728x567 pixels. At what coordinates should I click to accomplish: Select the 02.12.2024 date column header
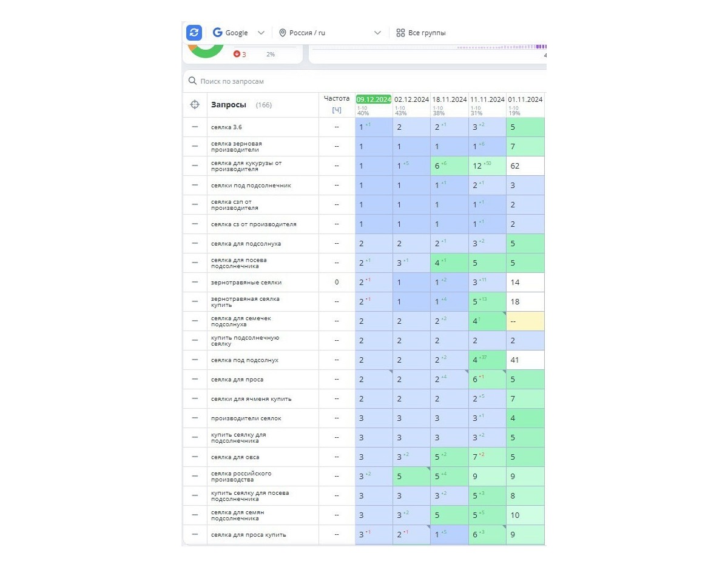[411, 99]
